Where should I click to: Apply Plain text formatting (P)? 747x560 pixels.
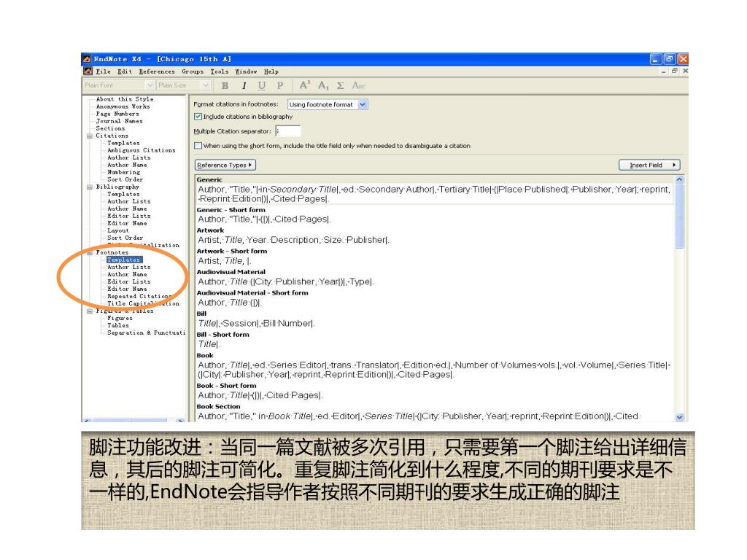click(280, 86)
